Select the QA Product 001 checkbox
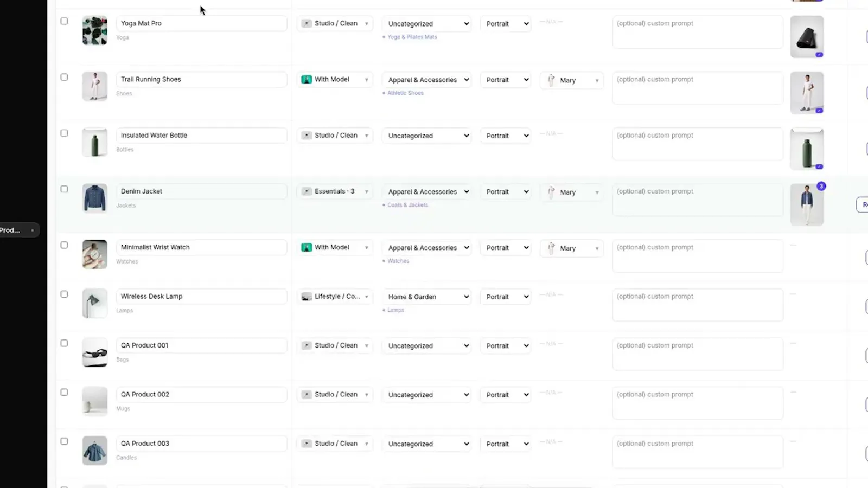868x488 pixels. click(x=64, y=343)
